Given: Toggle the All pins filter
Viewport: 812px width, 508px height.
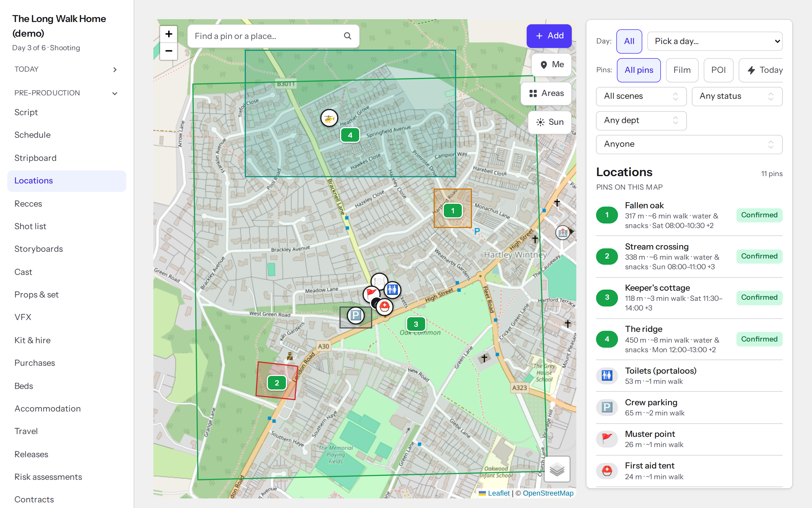Looking at the screenshot, I should [639, 70].
